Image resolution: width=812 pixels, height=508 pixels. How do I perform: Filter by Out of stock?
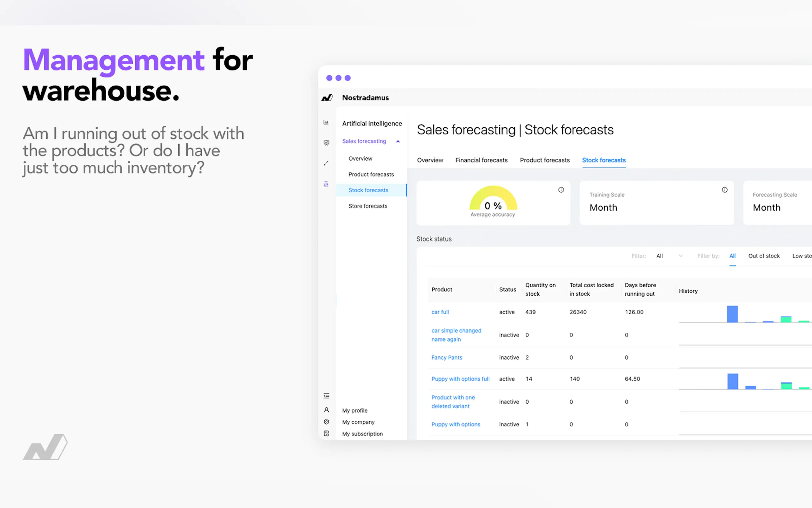[764, 256]
